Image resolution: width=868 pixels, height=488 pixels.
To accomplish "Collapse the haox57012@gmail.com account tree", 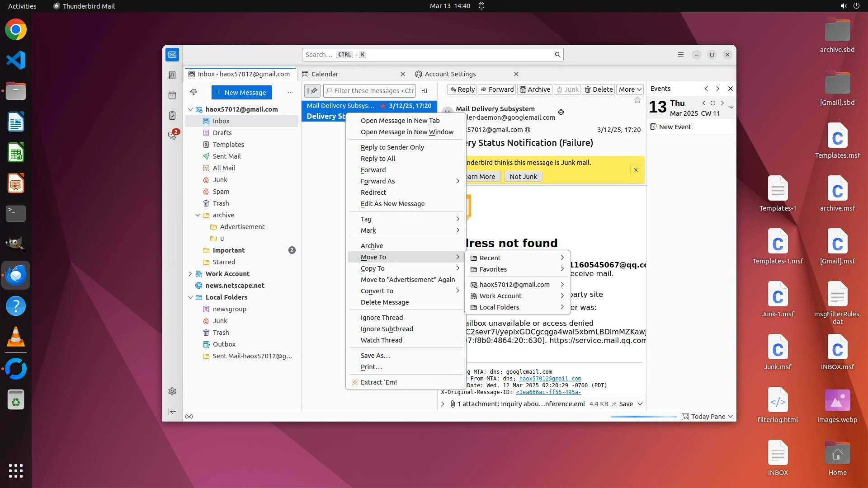I will pos(190,109).
